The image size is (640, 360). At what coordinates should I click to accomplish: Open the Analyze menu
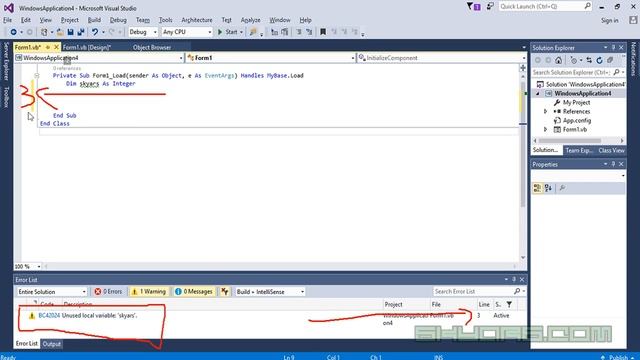point(250,20)
